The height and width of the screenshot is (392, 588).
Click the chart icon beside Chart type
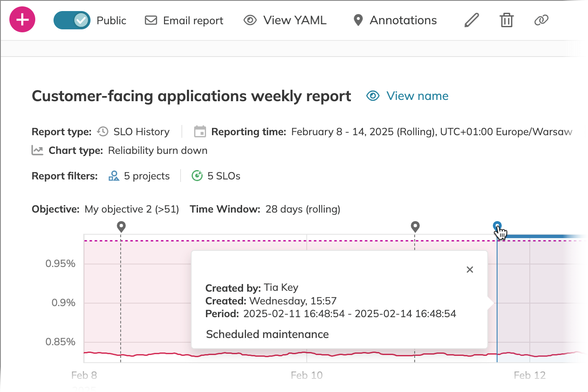point(37,150)
